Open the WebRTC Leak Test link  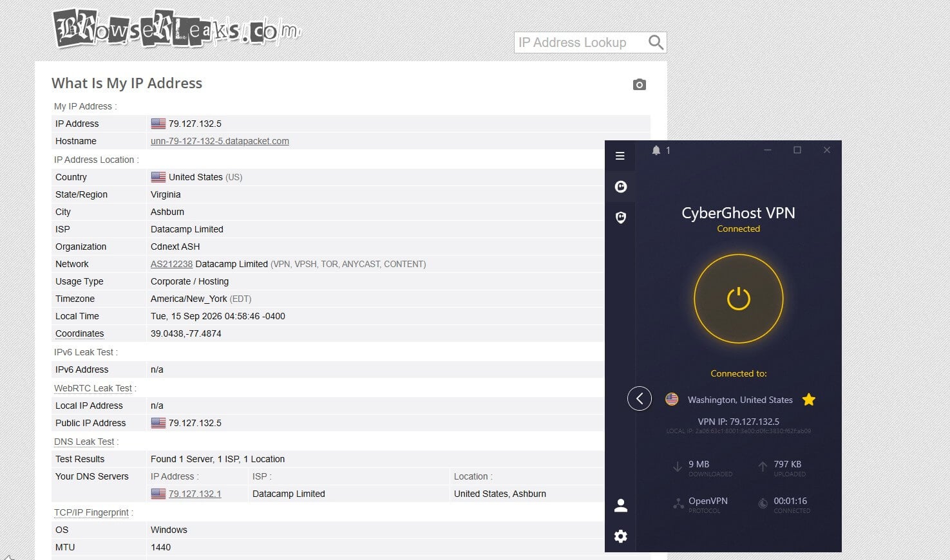pos(93,388)
